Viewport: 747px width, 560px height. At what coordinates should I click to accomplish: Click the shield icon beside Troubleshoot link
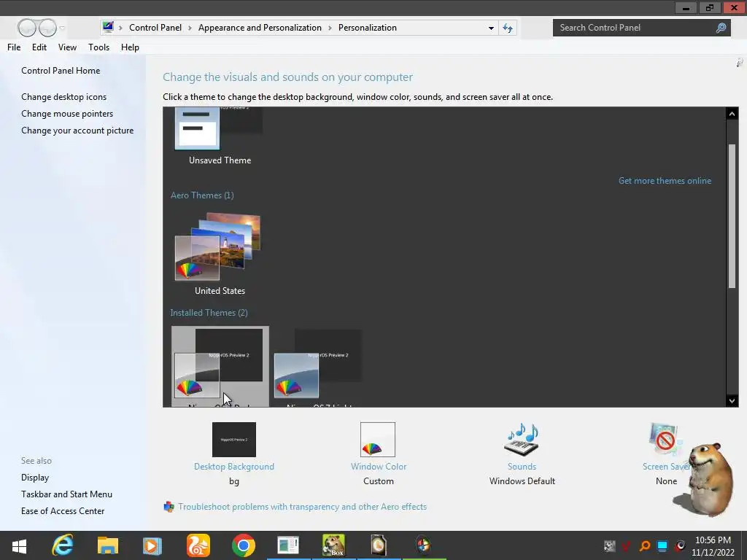click(x=169, y=507)
